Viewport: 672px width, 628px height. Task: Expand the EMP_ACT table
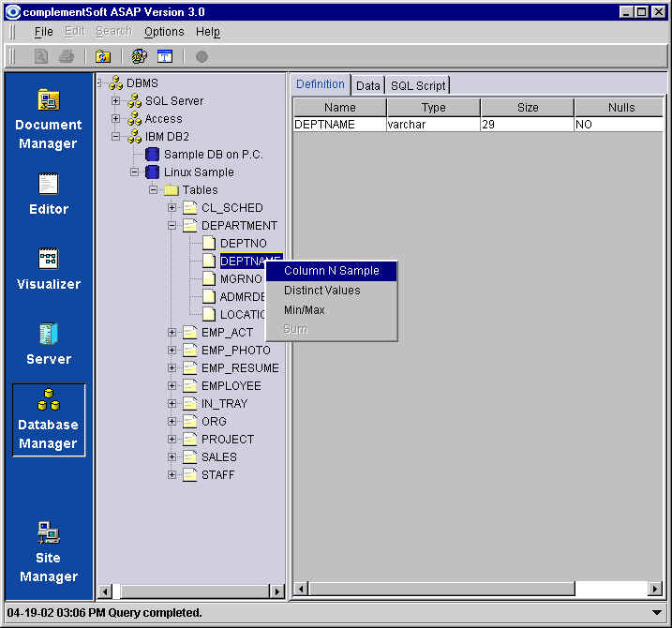coord(172,332)
